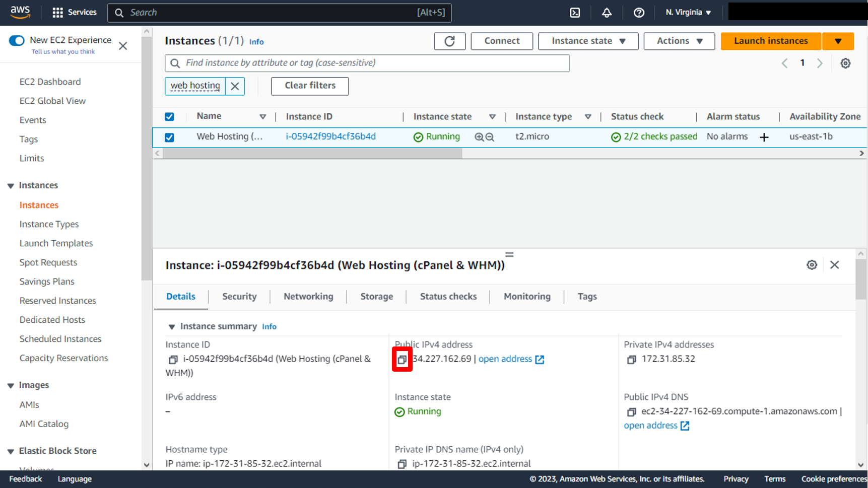The width and height of the screenshot is (868, 488).
Task: Go to next page of instances
Action: 820,63
